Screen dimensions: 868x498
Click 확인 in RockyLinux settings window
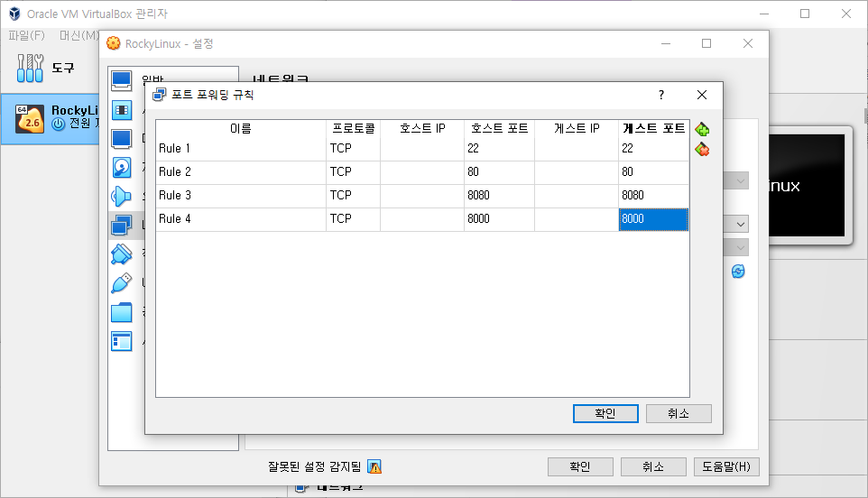point(580,466)
